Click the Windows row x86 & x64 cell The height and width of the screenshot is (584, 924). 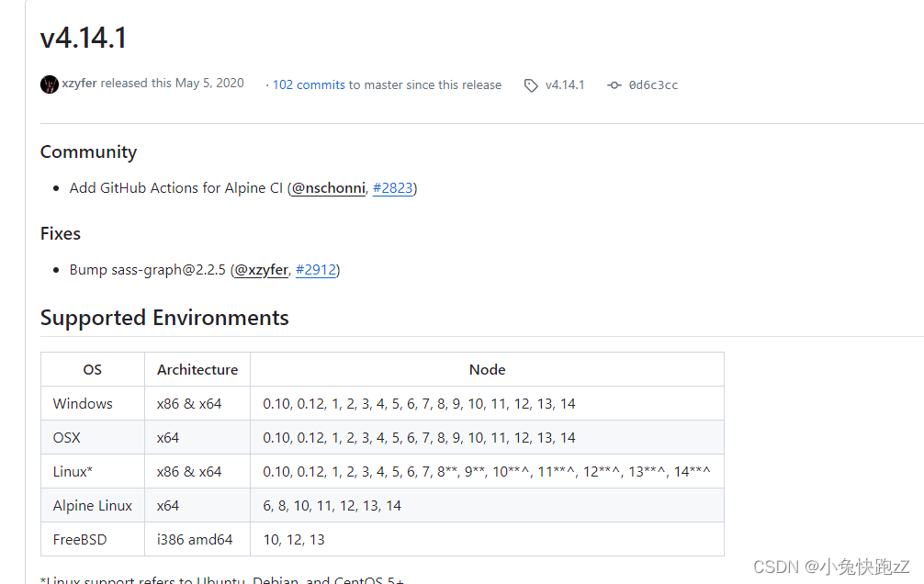tap(197, 404)
